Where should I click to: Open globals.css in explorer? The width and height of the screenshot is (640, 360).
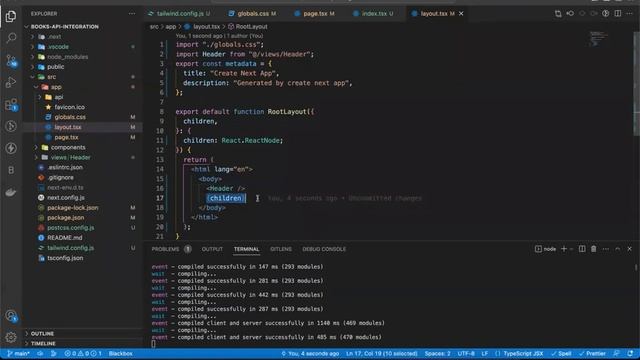[70, 117]
